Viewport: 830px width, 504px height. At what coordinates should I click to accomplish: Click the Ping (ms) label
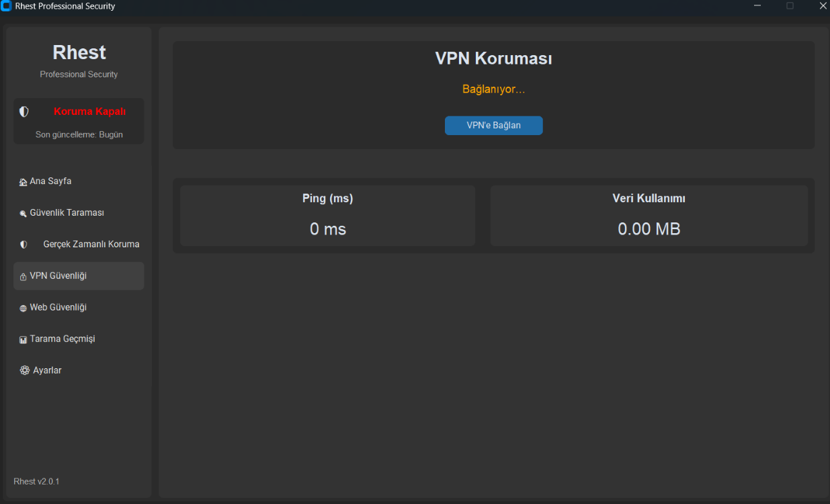[327, 198]
